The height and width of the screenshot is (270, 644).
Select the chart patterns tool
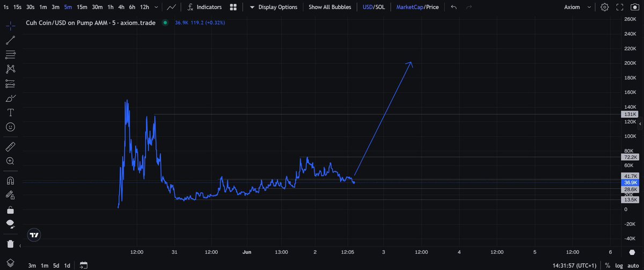[10, 69]
